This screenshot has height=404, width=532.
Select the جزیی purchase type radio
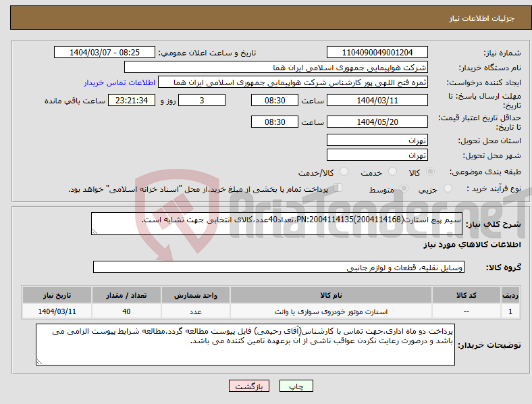[x=448, y=188]
